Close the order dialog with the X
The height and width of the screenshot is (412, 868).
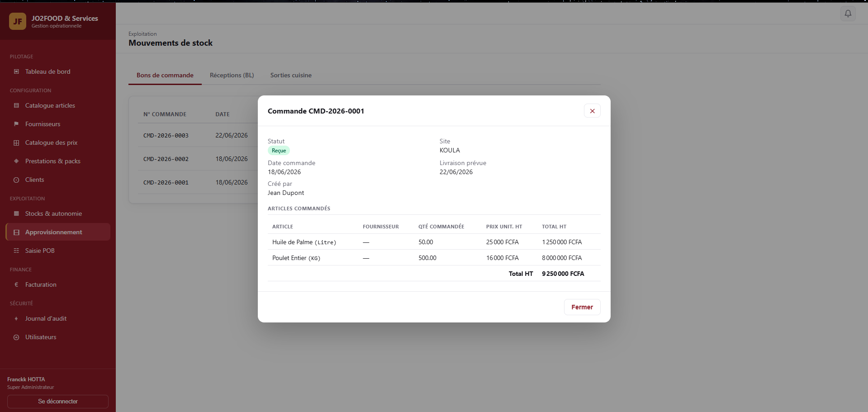(592, 111)
